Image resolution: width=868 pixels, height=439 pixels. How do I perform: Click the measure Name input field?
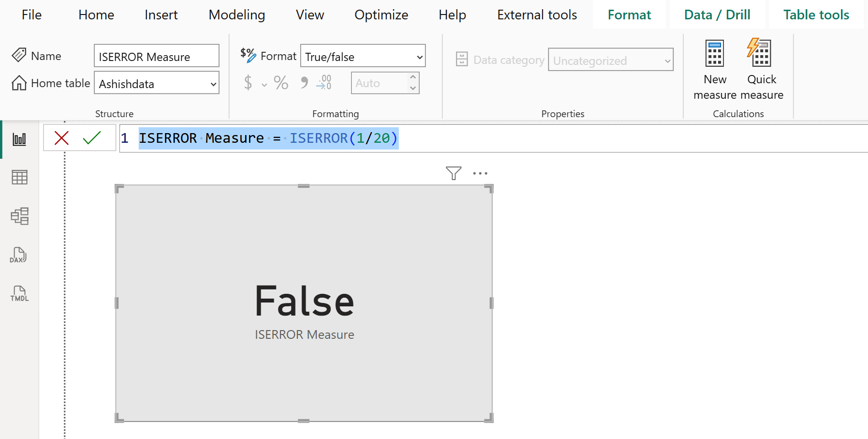156,57
